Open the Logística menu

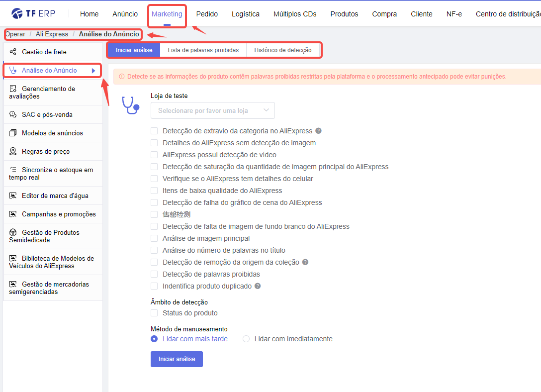click(246, 14)
